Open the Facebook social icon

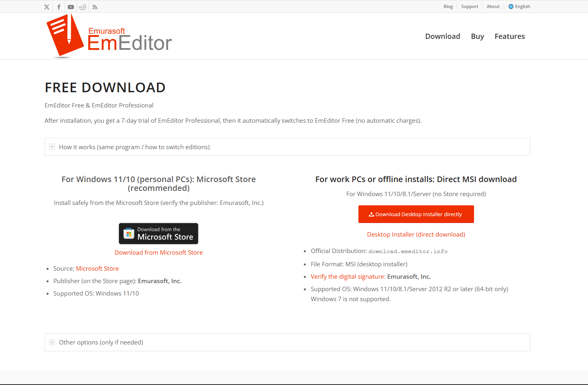point(59,7)
